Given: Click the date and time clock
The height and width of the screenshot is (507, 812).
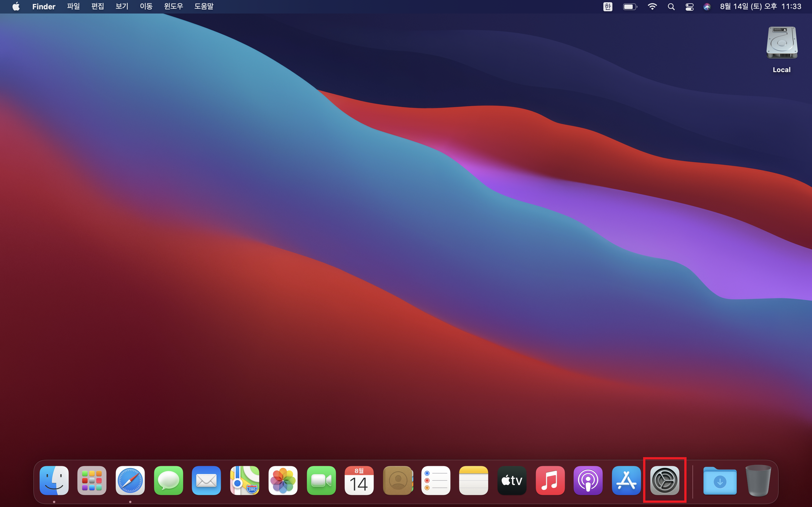Looking at the screenshot, I should click(x=760, y=7).
